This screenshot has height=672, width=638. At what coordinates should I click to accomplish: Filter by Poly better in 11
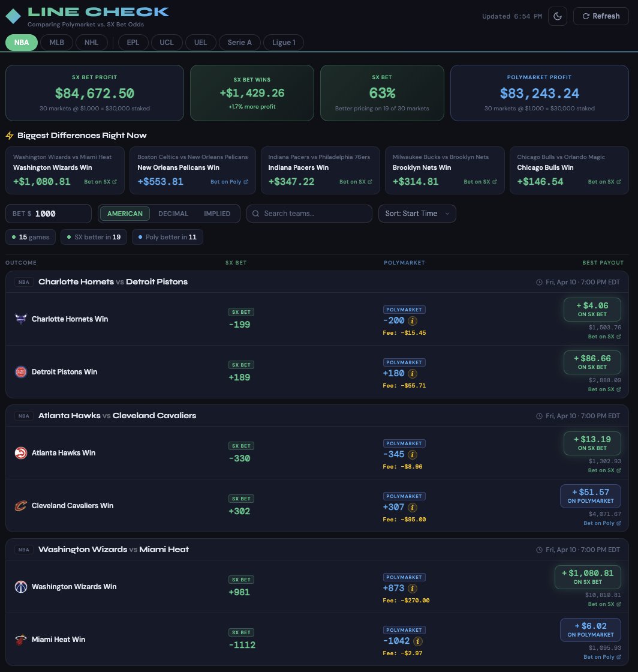[167, 237]
